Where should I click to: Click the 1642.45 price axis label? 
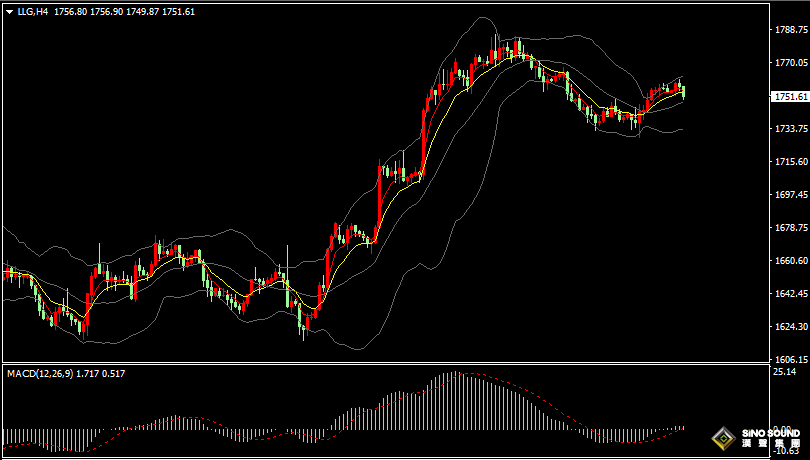tap(790, 295)
